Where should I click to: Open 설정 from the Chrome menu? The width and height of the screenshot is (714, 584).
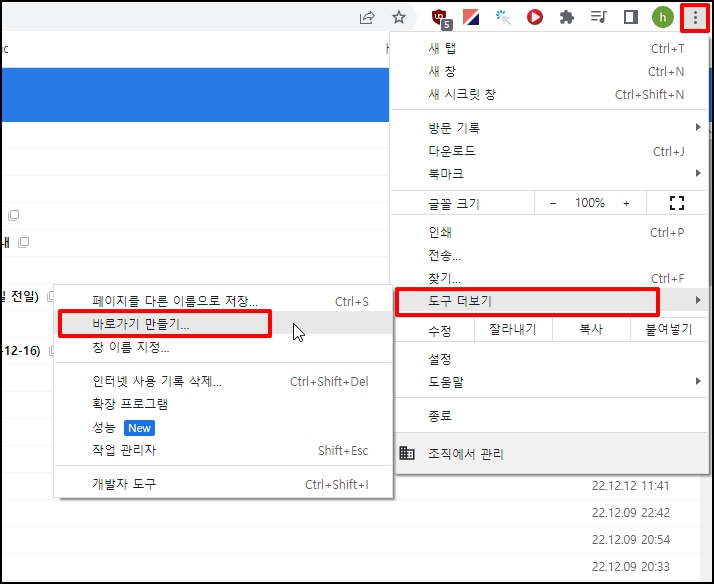pos(549,359)
